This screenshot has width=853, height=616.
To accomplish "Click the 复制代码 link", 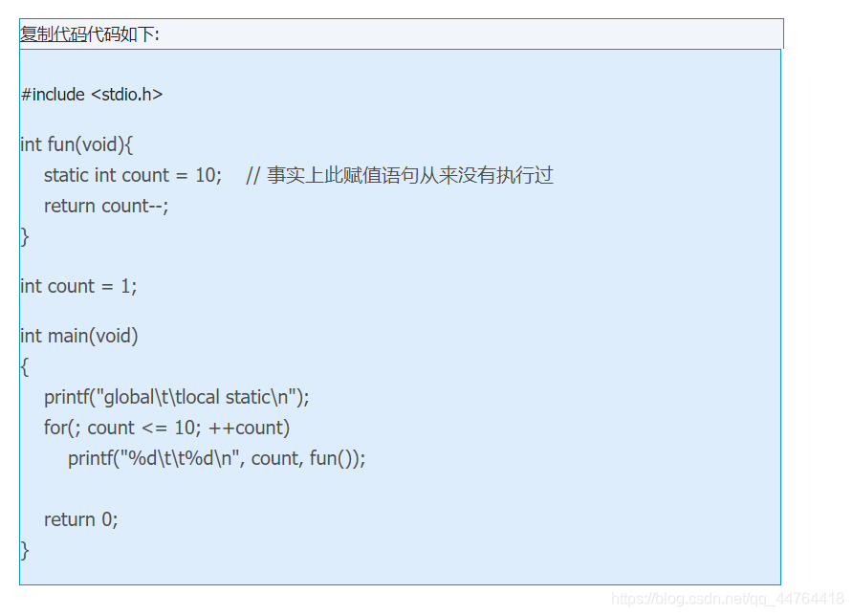I will (53, 34).
